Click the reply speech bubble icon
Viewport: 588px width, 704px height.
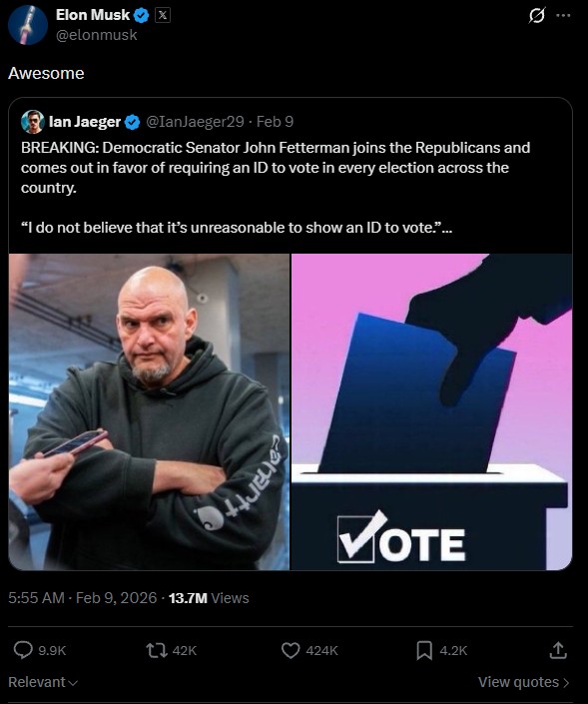[x=23, y=650]
